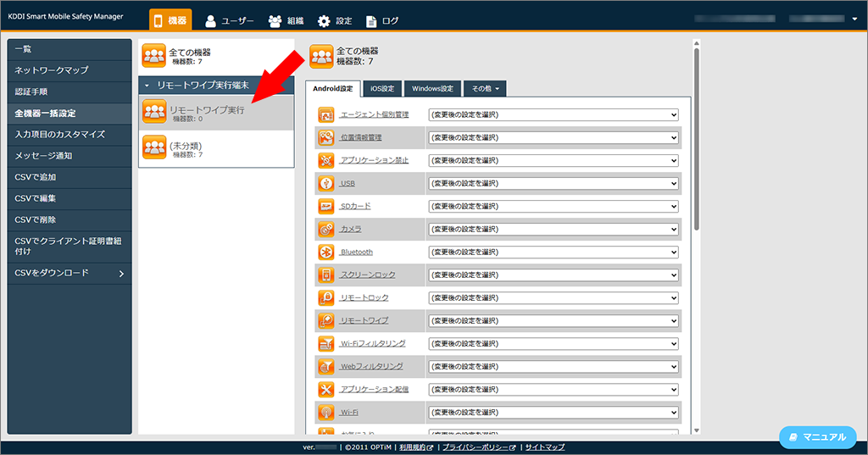Open 認証手順 in the sidebar
The width and height of the screenshot is (868, 455).
[70, 92]
